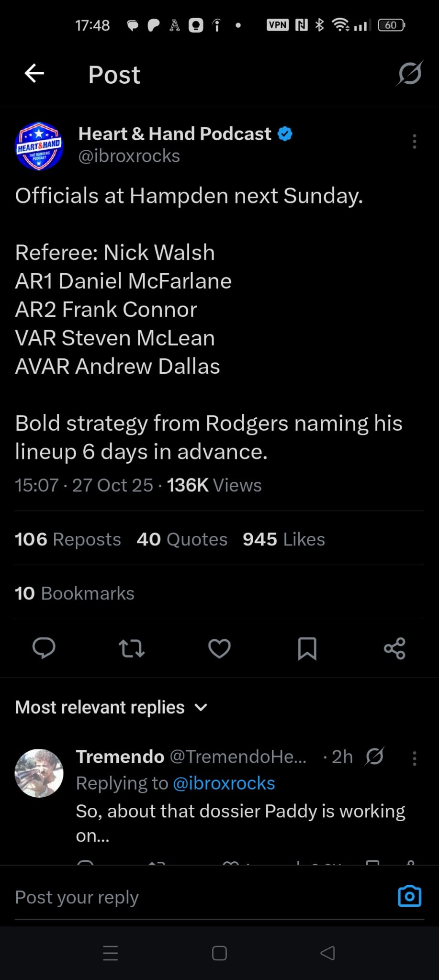Tap the share icon under the post

[395, 648]
